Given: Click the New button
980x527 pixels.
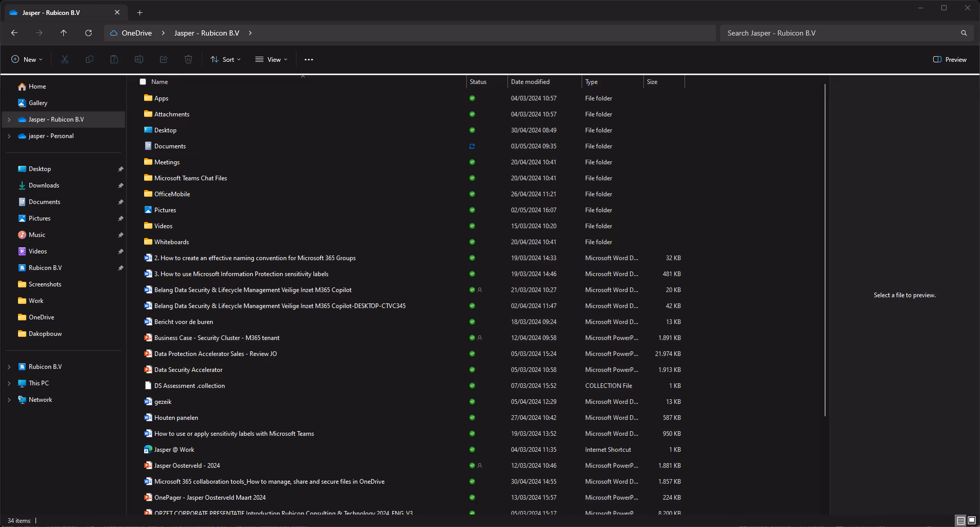Looking at the screenshot, I should click(27, 60).
